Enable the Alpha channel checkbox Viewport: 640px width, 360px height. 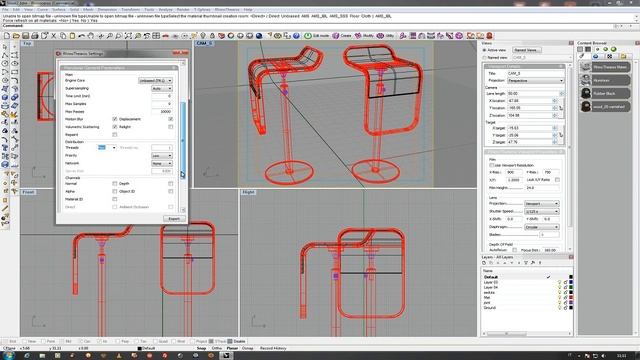(115, 191)
